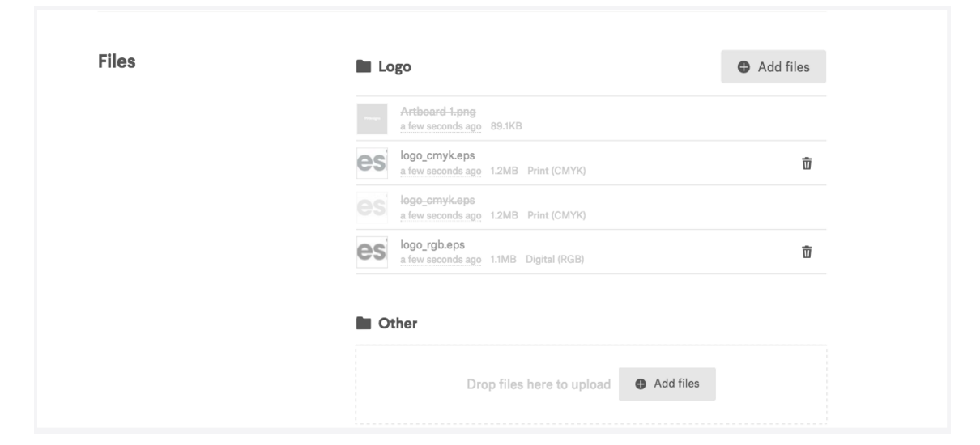Open the logo_cmyk.eps thumbnail preview
The width and height of the screenshot is (980, 445).
[373, 163]
